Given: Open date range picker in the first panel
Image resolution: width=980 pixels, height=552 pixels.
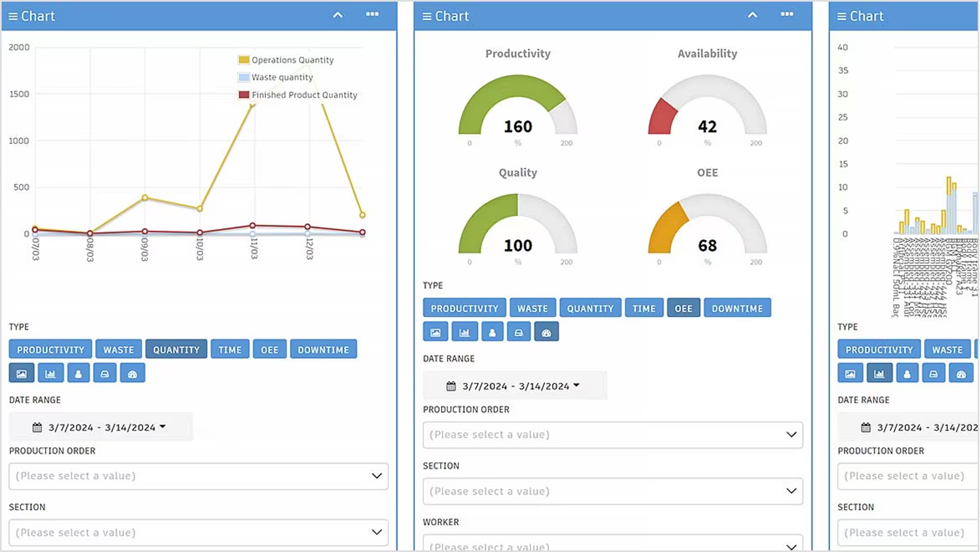Looking at the screenshot, I should [101, 427].
